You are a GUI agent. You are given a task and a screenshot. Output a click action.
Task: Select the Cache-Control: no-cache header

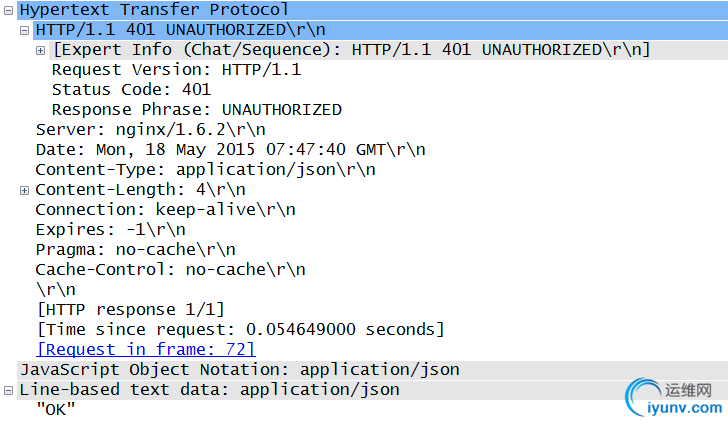(x=170, y=269)
